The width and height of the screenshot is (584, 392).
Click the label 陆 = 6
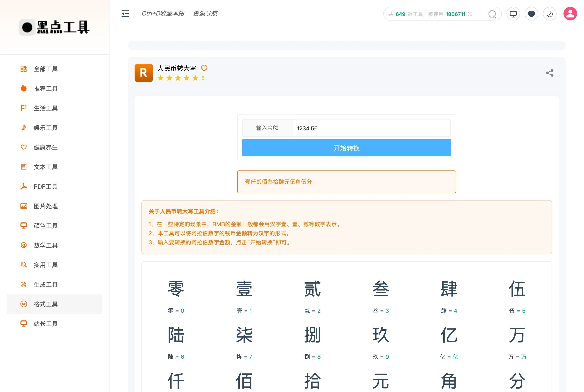pos(176,357)
